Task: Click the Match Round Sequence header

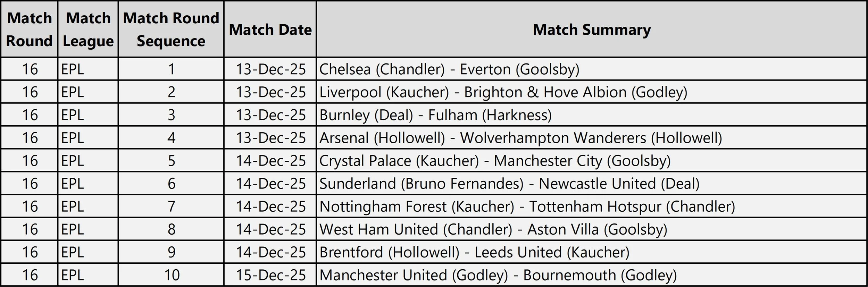Action: [x=171, y=29]
